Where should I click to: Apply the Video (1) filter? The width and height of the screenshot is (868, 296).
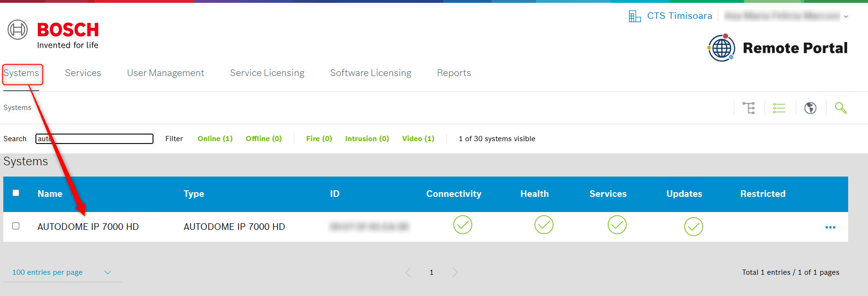(x=418, y=139)
